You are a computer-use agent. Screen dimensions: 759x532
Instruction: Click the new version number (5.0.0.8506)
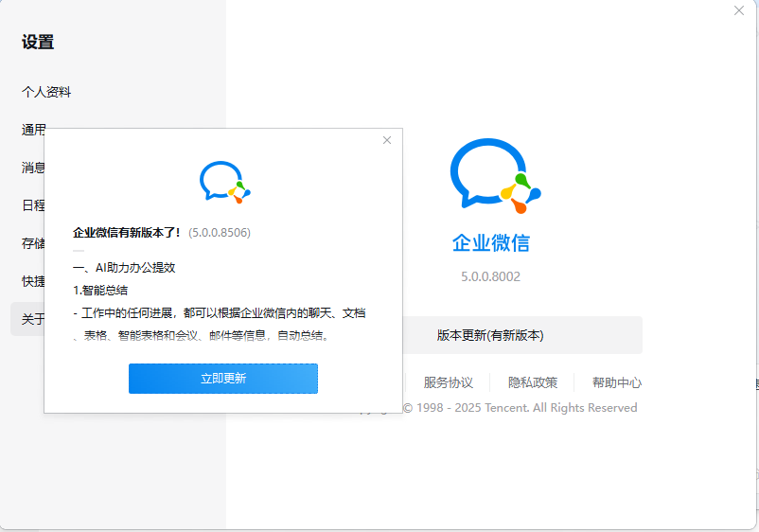tap(219, 232)
